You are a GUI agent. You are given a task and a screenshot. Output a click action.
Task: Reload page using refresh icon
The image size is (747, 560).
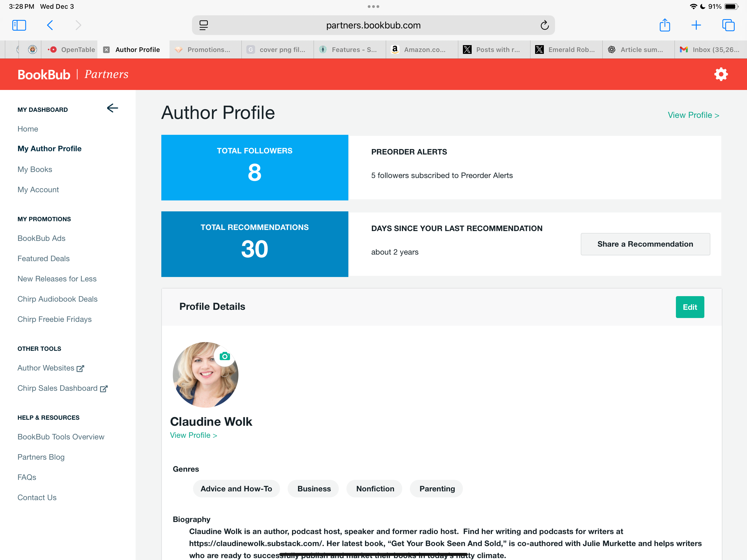pyautogui.click(x=544, y=25)
